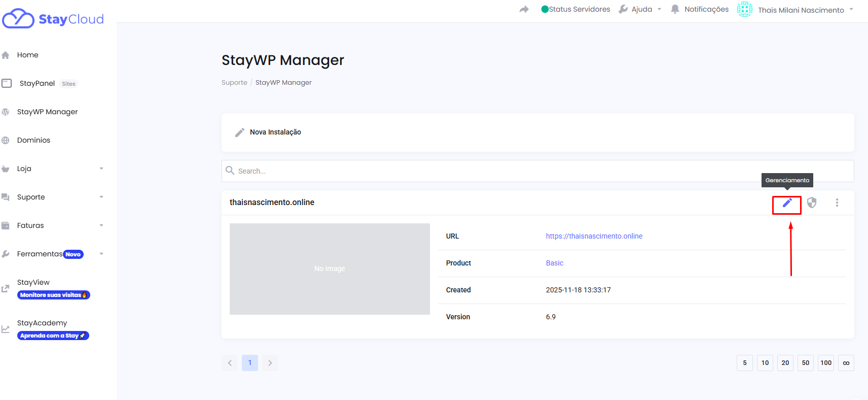Select page 1 in pagination
This screenshot has height=400, width=868.
[x=250, y=363]
